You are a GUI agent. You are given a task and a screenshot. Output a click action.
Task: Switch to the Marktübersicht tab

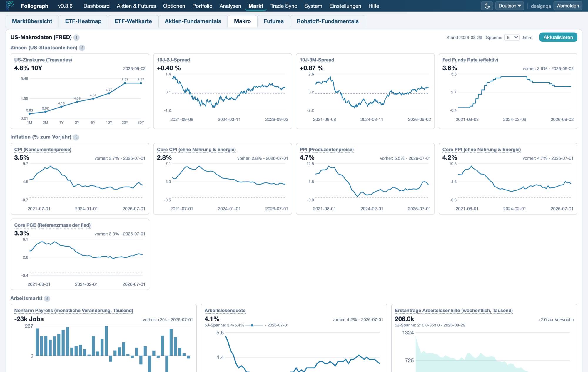pos(32,21)
